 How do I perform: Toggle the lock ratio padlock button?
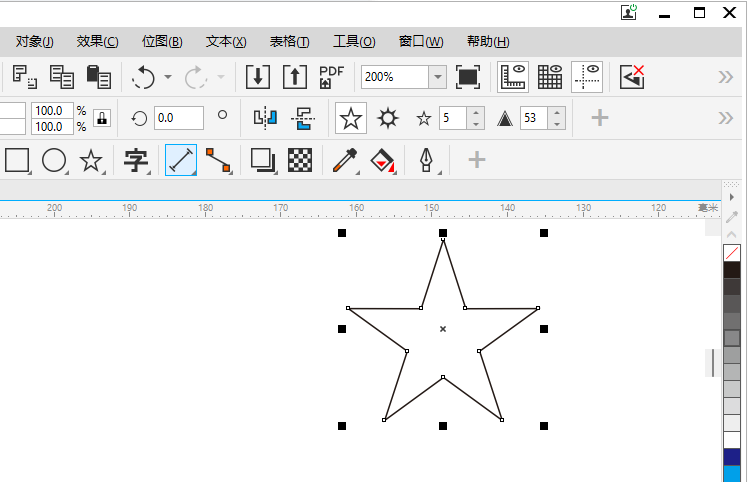(102, 118)
